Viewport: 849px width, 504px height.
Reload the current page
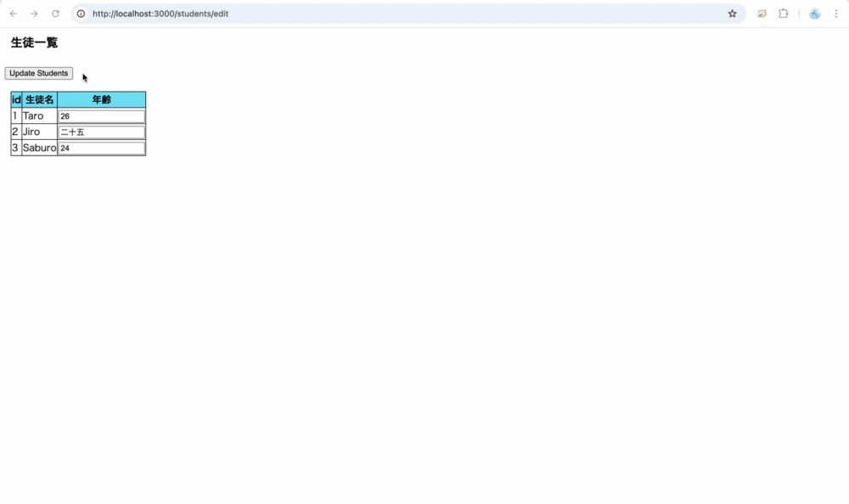pyautogui.click(x=55, y=14)
